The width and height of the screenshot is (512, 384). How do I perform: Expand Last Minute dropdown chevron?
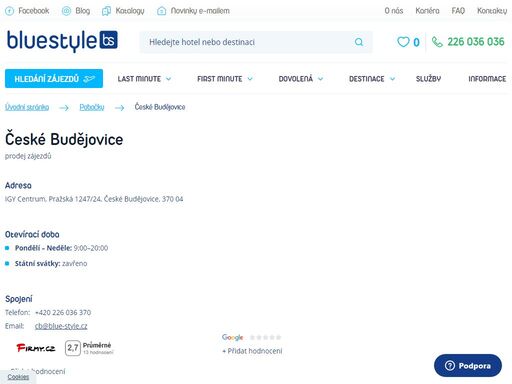coord(169,79)
